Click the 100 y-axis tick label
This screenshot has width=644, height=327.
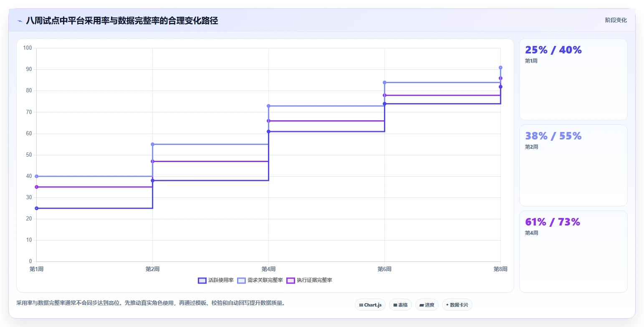[x=28, y=48]
